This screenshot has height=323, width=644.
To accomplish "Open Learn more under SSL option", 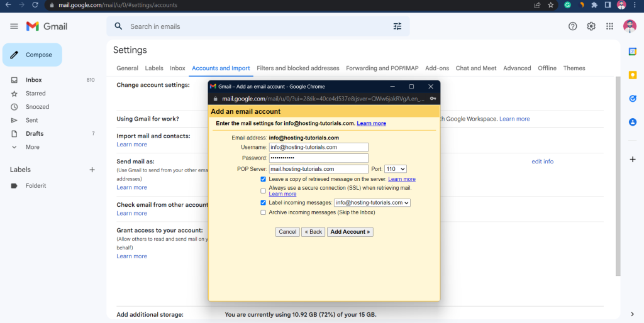I will (282, 194).
